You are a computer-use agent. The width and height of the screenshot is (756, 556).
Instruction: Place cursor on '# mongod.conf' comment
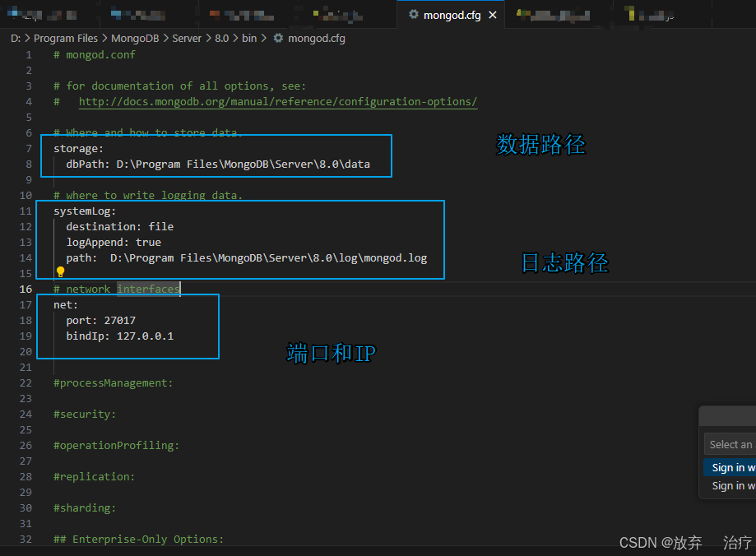pos(95,55)
